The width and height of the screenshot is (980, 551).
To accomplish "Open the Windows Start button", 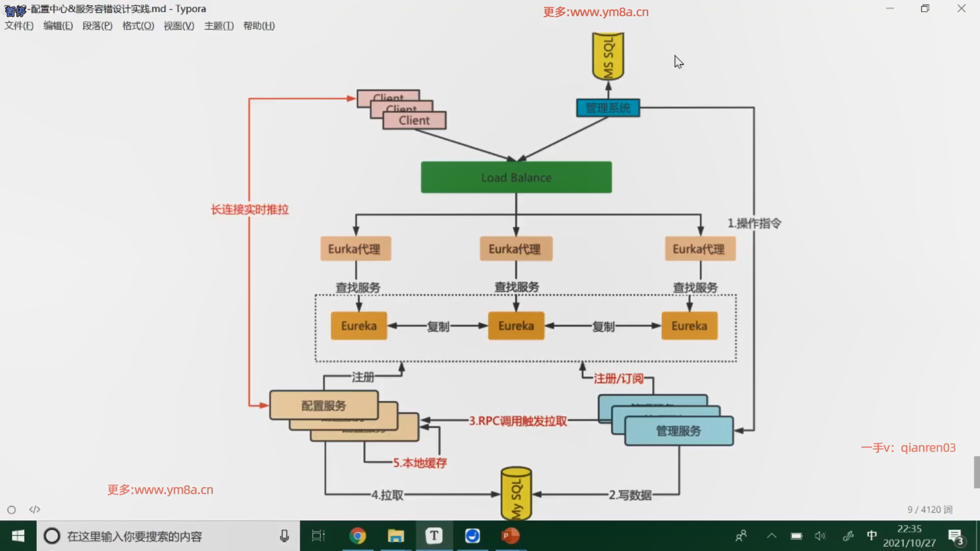I will [18, 536].
